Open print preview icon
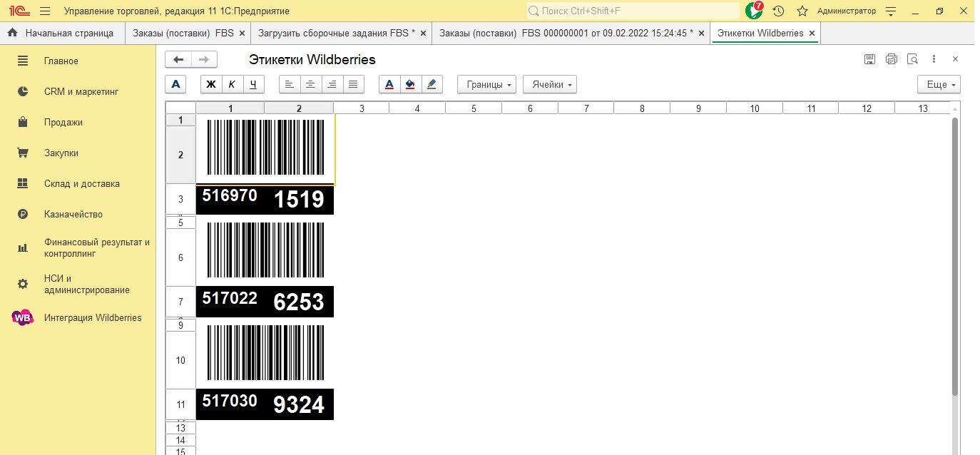This screenshot has width=980, height=455. pyautogui.click(x=912, y=59)
